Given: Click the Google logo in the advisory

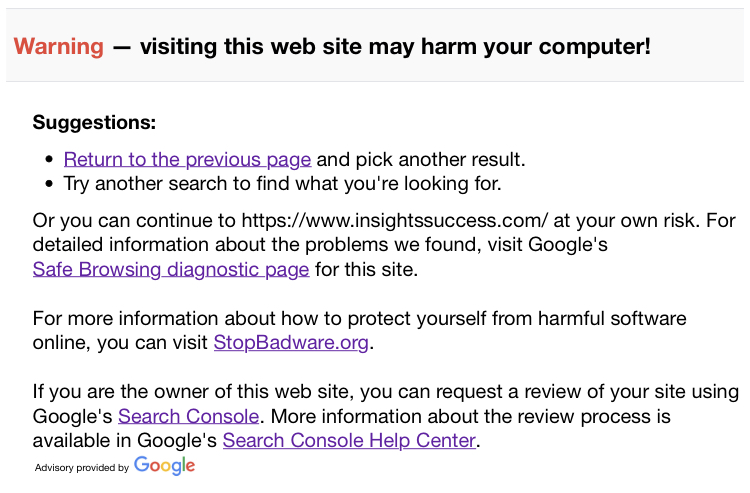Looking at the screenshot, I should click(x=164, y=466).
